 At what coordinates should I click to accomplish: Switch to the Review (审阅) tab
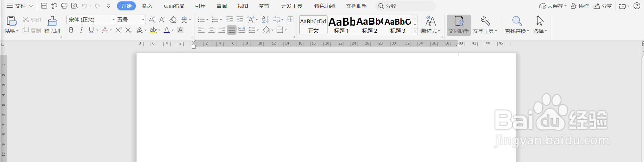(222, 6)
